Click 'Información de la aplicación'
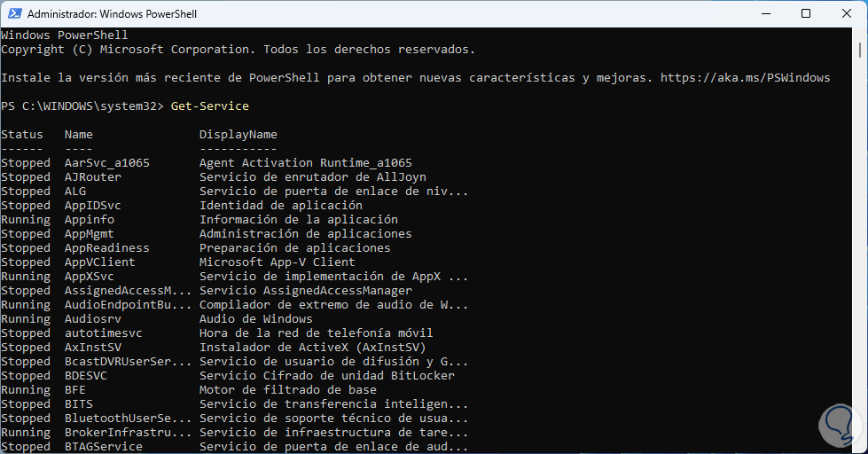This screenshot has width=868, height=454. coord(299,219)
